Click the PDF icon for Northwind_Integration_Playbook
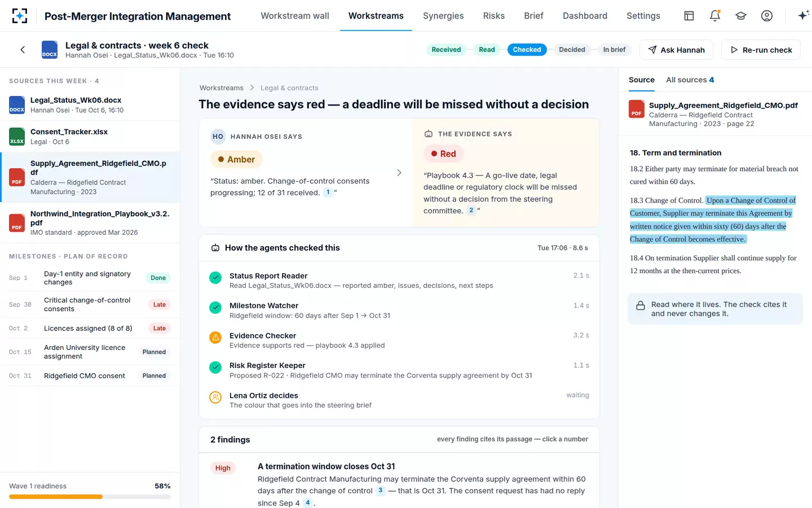 click(x=17, y=223)
